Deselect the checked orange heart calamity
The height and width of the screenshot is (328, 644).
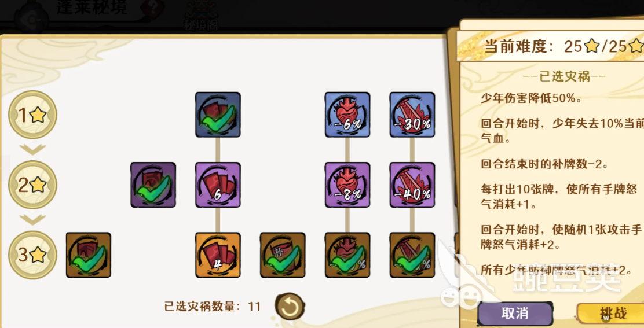tap(347, 255)
